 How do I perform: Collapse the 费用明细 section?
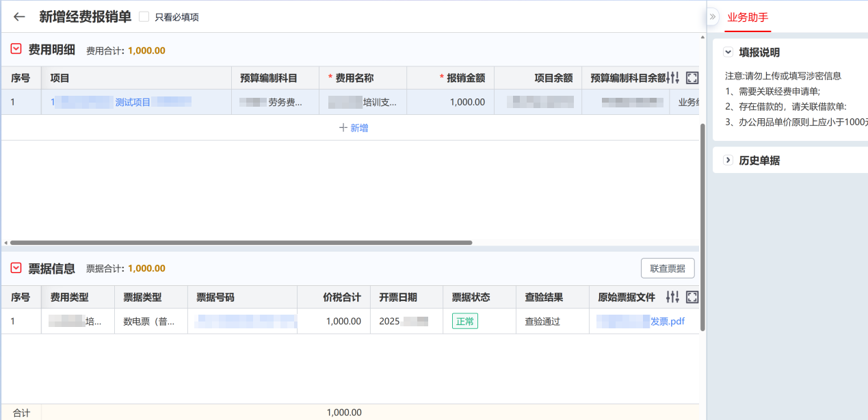pyautogui.click(x=16, y=49)
